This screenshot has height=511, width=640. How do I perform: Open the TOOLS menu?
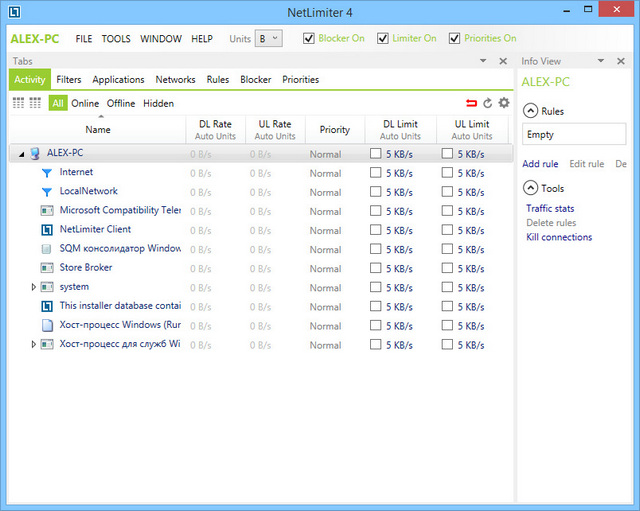[x=116, y=39]
